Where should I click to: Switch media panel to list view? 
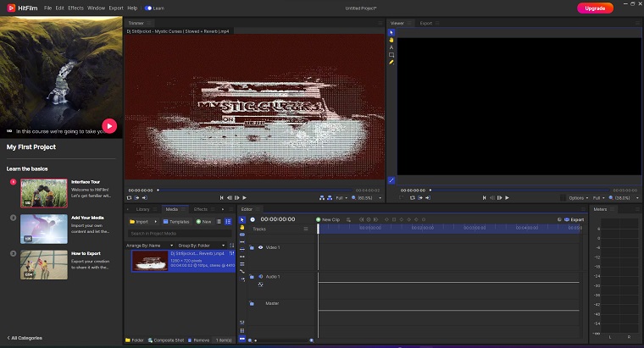pos(219,222)
